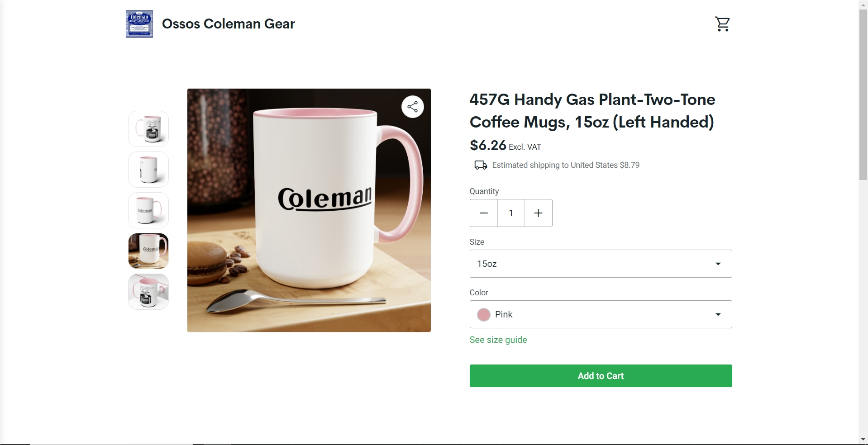Image resolution: width=868 pixels, height=445 pixels.
Task: Open the Color dropdown showing Pink
Action: point(601,314)
